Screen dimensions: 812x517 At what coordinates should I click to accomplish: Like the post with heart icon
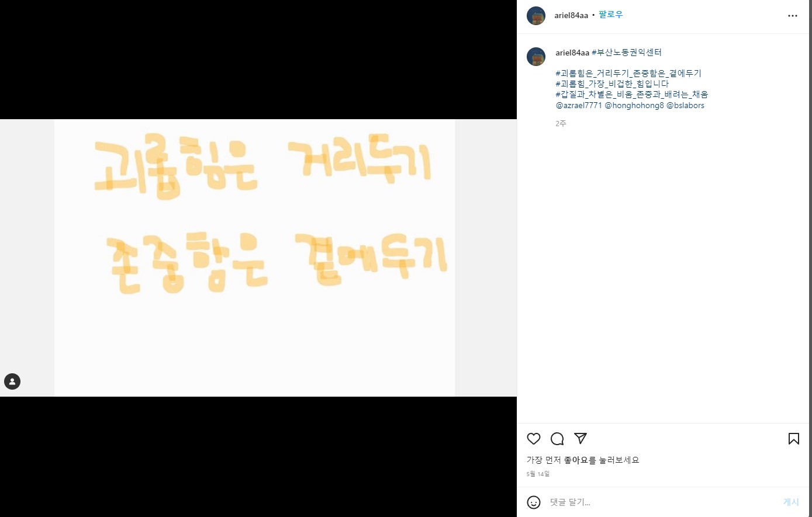tap(534, 439)
